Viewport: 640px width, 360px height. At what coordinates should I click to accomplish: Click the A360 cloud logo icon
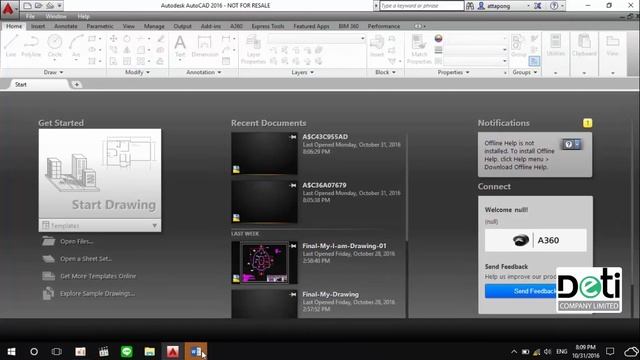521,240
